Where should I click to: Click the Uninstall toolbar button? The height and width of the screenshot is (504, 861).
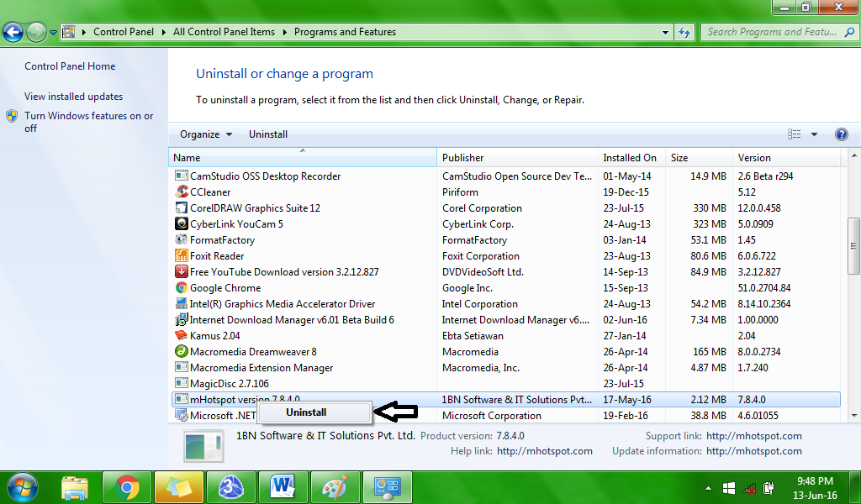[268, 134]
